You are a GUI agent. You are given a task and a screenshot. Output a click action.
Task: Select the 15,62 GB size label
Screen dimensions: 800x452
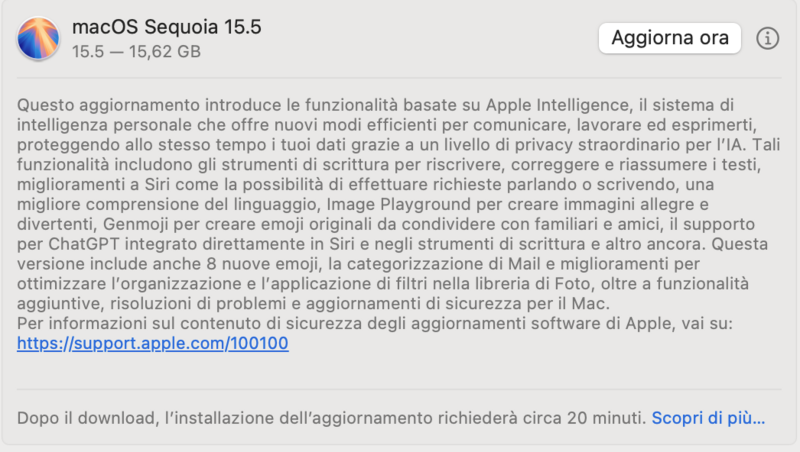[x=165, y=52]
